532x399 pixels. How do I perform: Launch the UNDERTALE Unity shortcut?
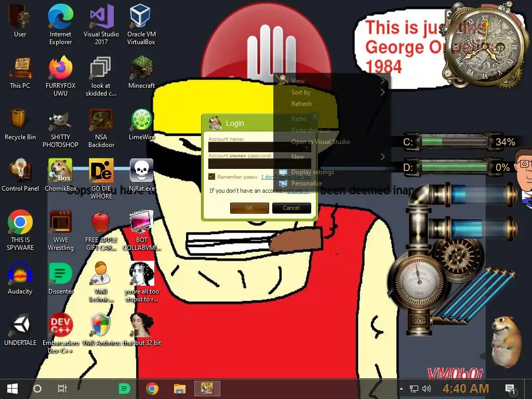[20, 330]
